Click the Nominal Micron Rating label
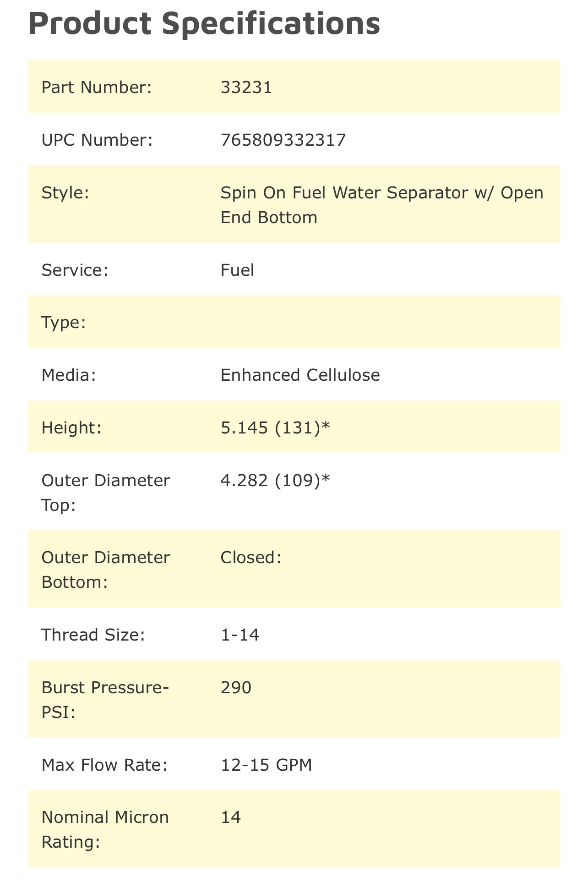The height and width of the screenshot is (888, 588). [x=105, y=829]
